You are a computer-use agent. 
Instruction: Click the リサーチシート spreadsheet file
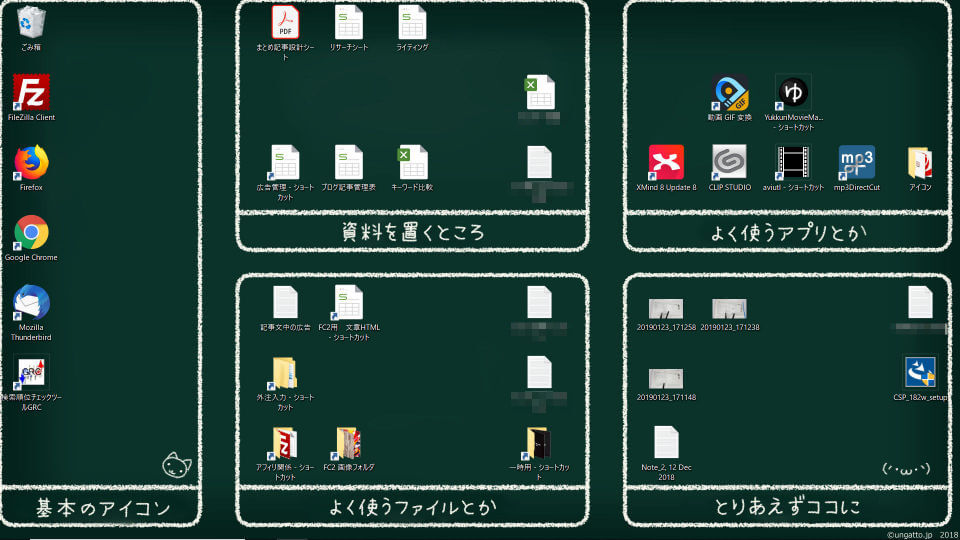(349, 22)
